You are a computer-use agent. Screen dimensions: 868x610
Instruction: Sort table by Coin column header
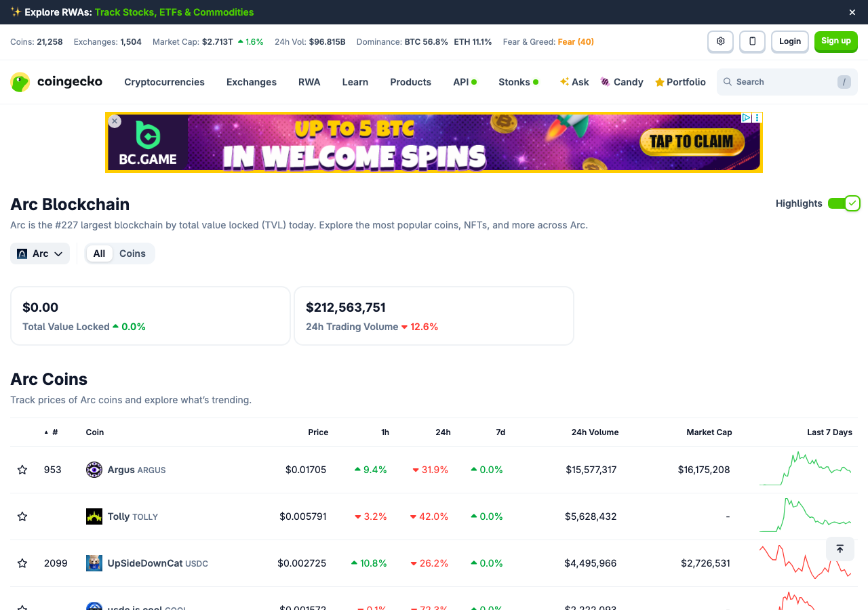(x=95, y=432)
